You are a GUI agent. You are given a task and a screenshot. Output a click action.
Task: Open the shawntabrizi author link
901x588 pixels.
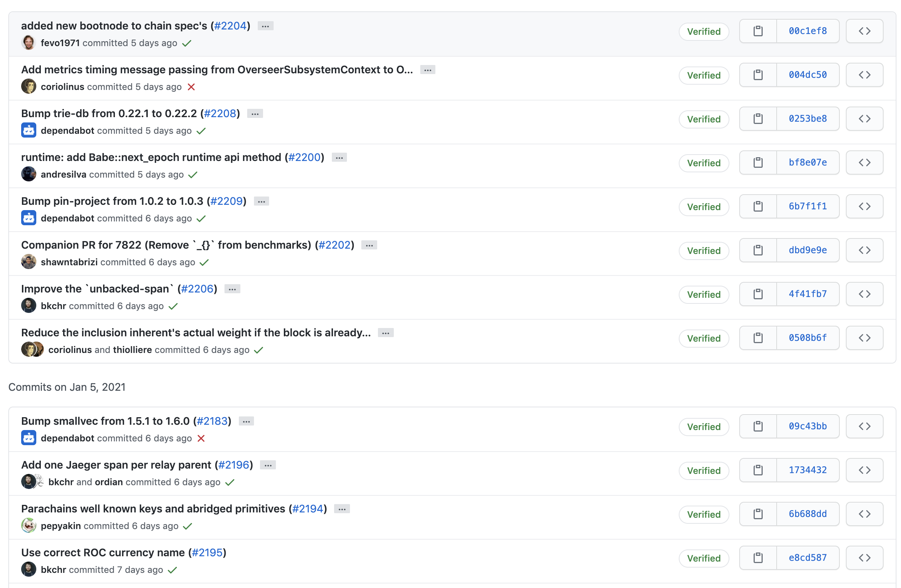69,262
